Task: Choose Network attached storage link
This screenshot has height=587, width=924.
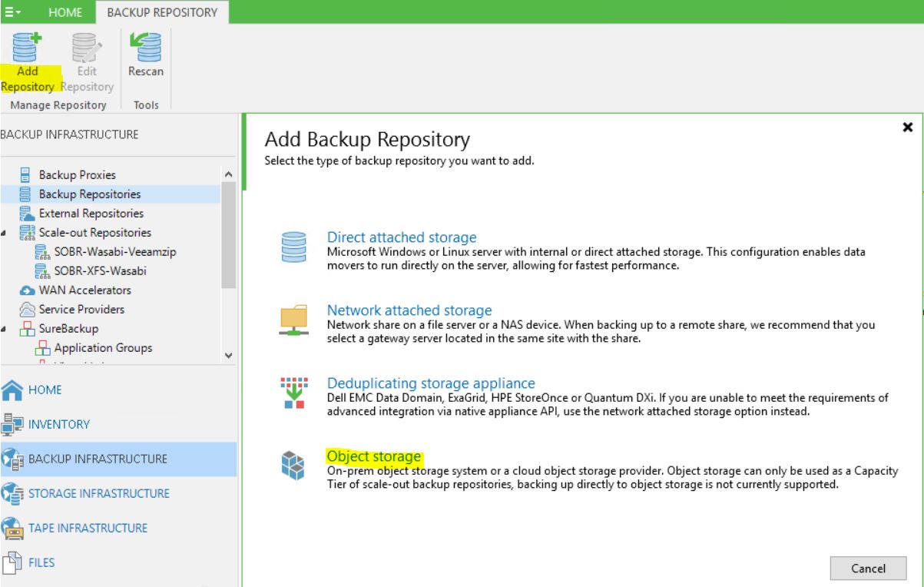Action: click(x=409, y=310)
